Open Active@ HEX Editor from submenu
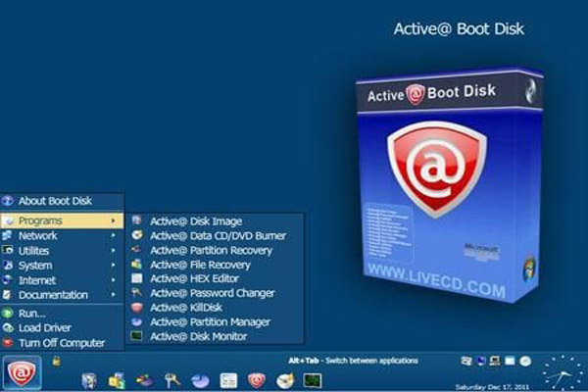This screenshot has width=588, height=392. [x=215, y=278]
